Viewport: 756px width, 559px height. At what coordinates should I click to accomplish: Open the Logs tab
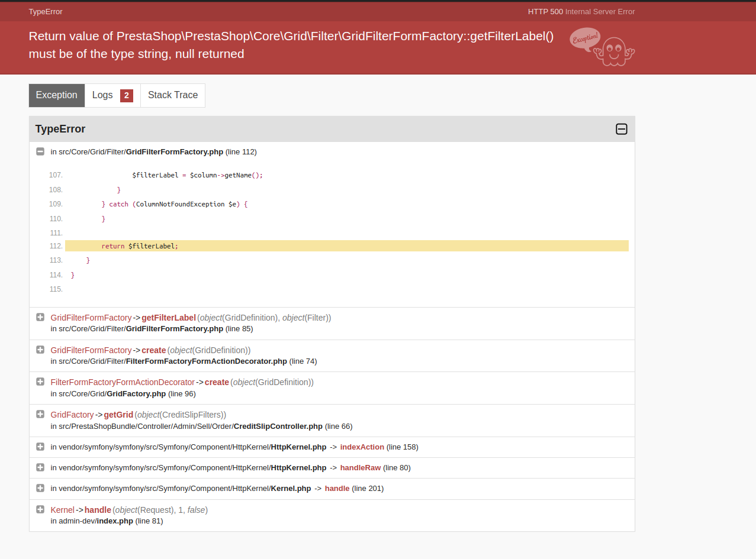click(x=112, y=95)
